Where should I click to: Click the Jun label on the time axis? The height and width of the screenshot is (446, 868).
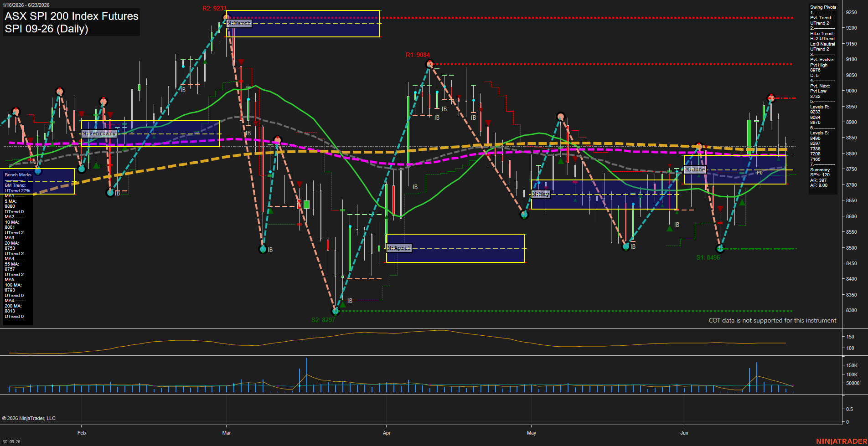(x=684, y=433)
